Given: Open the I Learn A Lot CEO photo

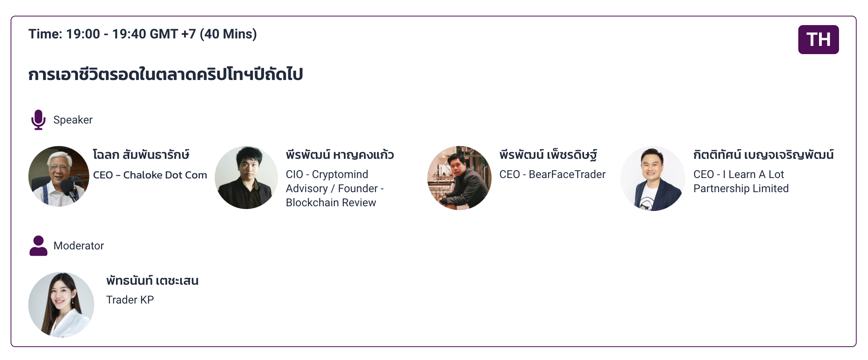Looking at the screenshot, I should pyautogui.click(x=653, y=178).
